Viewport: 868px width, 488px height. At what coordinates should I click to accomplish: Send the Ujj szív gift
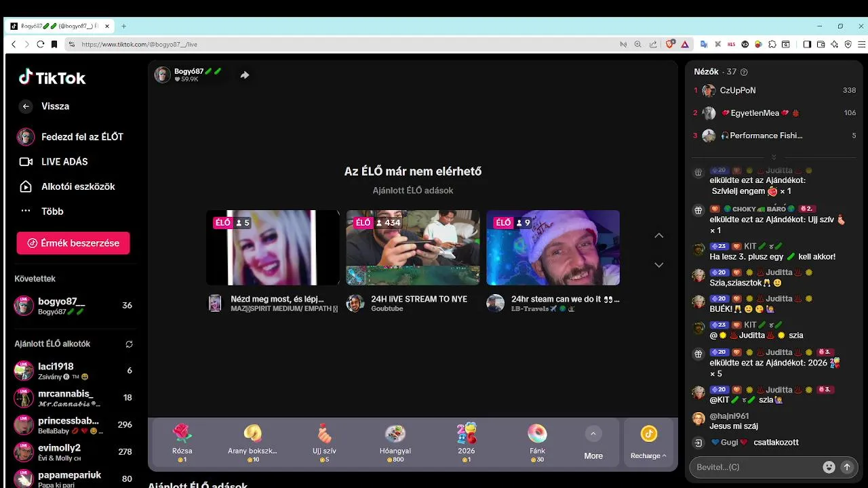pyautogui.click(x=324, y=443)
